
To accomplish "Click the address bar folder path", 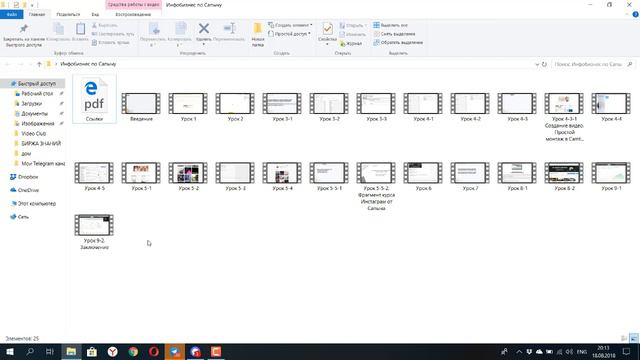I will point(88,64).
